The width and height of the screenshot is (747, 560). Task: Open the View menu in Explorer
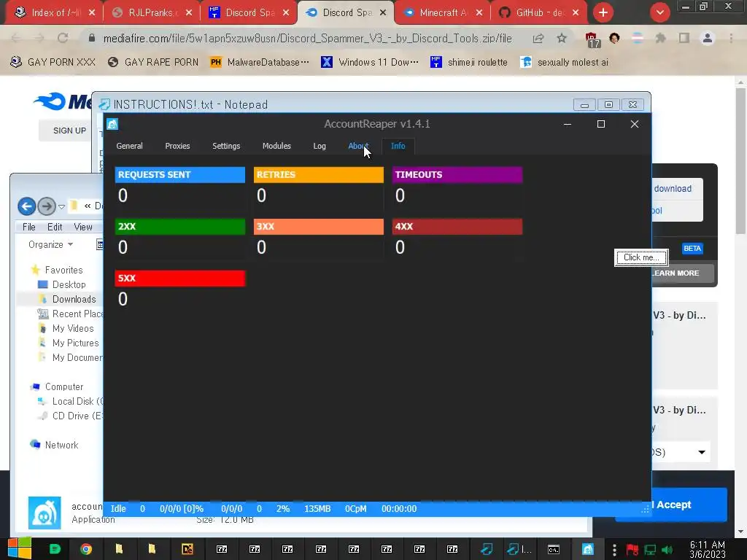click(x=83, y=227)
